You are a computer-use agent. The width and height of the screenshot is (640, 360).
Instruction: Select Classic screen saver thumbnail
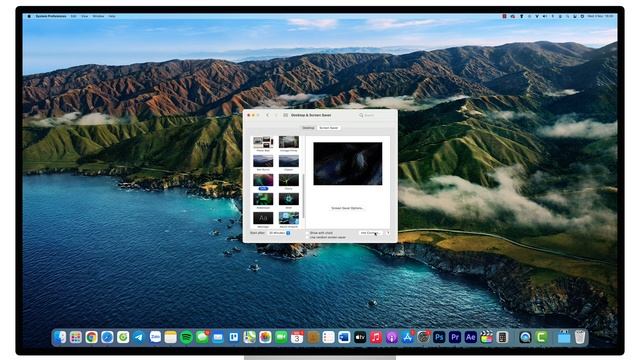click(x=289, y=161)
